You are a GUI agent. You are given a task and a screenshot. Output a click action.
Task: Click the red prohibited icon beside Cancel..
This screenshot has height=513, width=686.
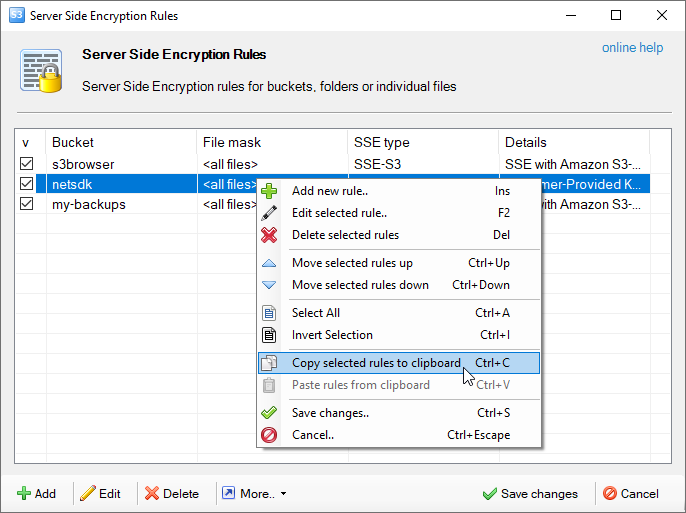[269, 435]
